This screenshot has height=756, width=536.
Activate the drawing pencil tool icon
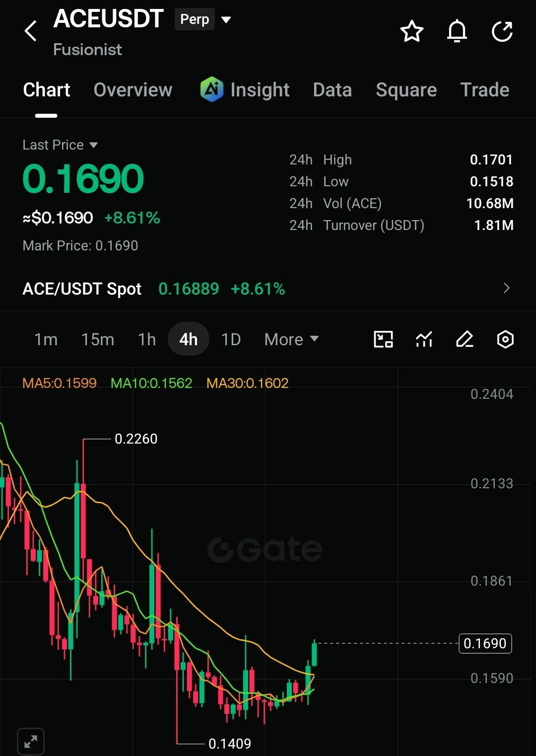point(465,339)
